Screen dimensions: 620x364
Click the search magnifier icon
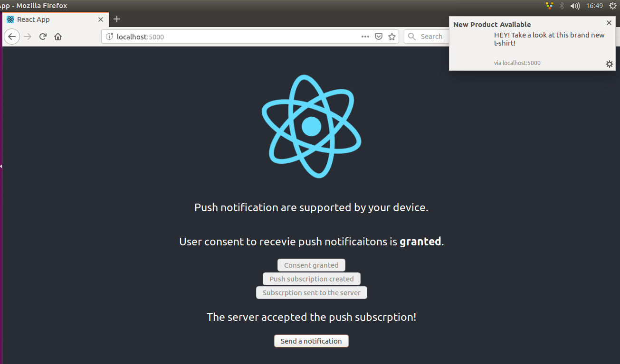[412, 37]
